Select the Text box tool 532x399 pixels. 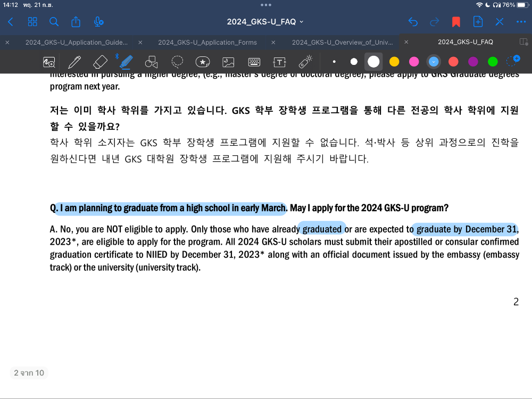(279, 62)
